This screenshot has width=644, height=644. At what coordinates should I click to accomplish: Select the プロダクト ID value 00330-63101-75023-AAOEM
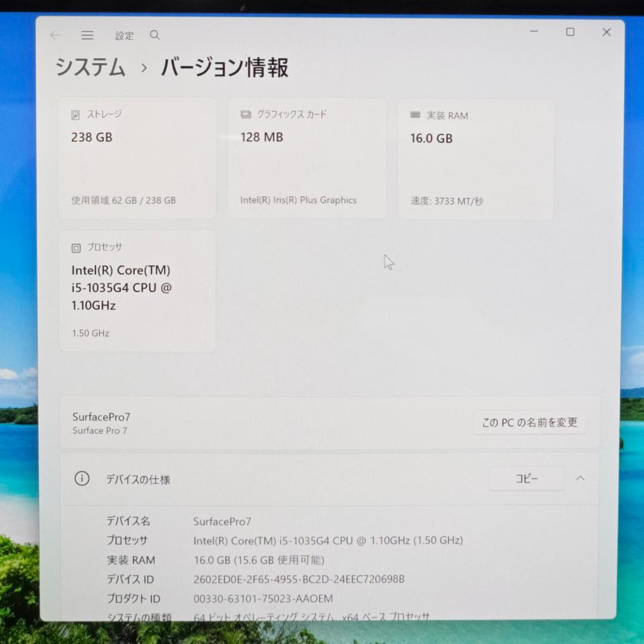pyautogui.click(x=263, y=599)
